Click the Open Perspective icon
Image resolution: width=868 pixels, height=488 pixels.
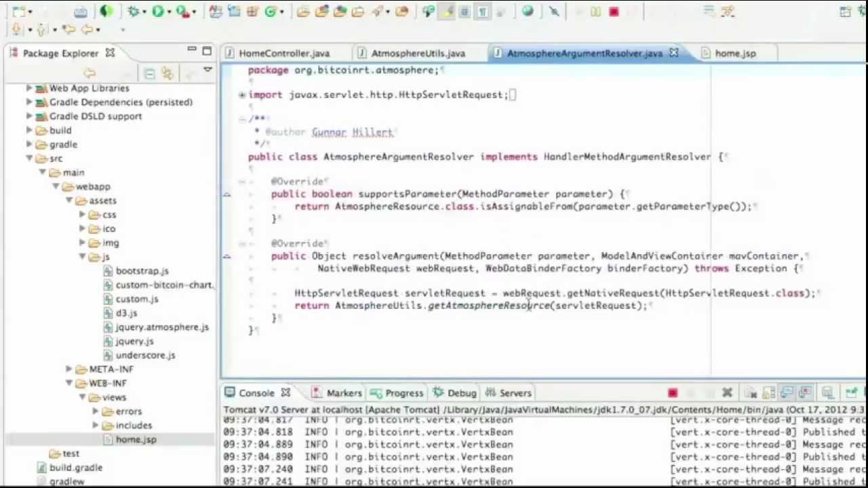(x=845, y=12)
